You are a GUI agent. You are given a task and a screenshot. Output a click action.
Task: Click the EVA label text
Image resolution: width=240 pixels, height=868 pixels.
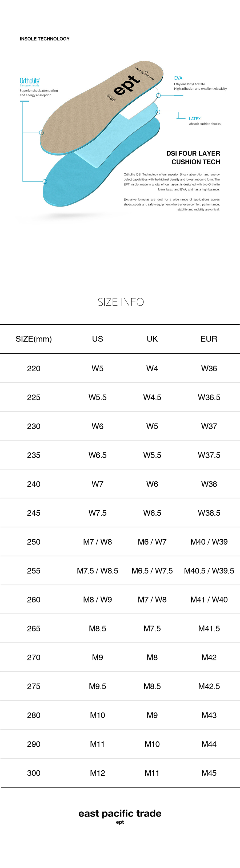pos(178,78)
